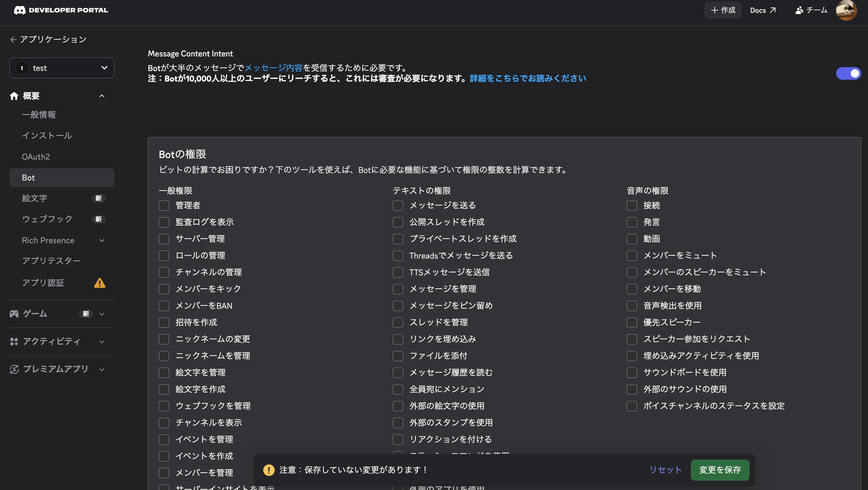The image size is (868, 490).
Task: Click the チーム button
Action: click(811, 10)
